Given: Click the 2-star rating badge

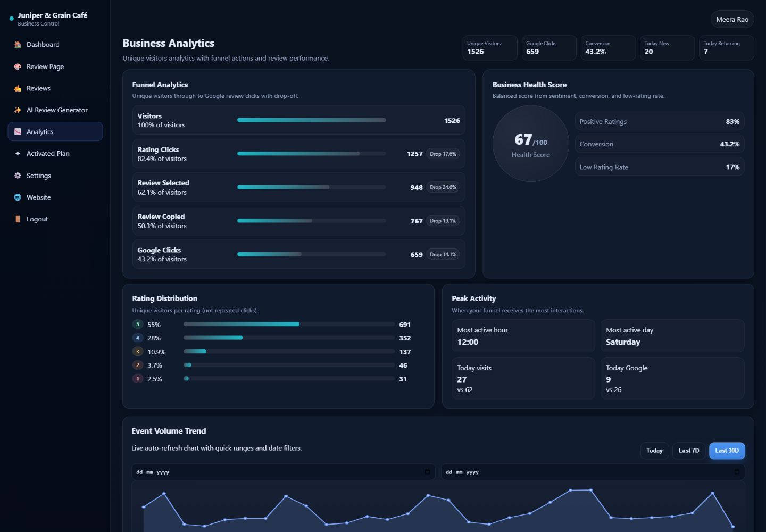Looking at the screenshot, I should click(138, 365).
